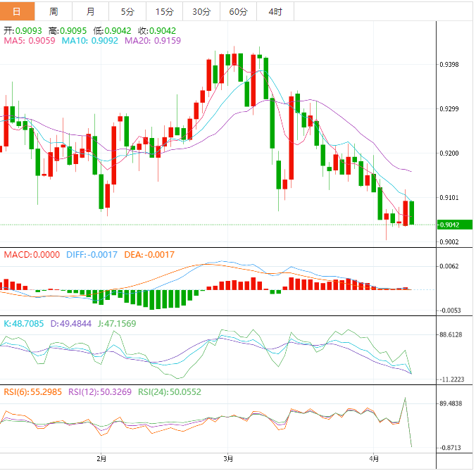Click the 3月 date axis label
The height and width of the screenshot is (471, 476).
click(x=228, y=459)
